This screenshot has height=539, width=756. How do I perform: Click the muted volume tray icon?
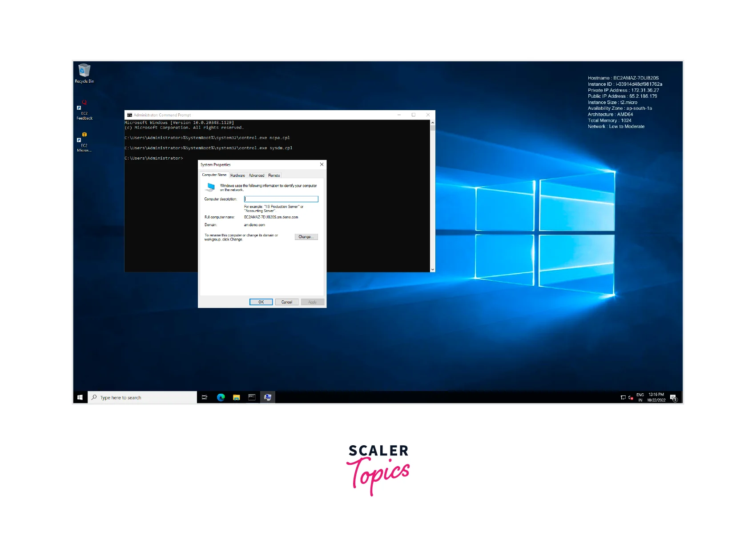tap(631, 398)
